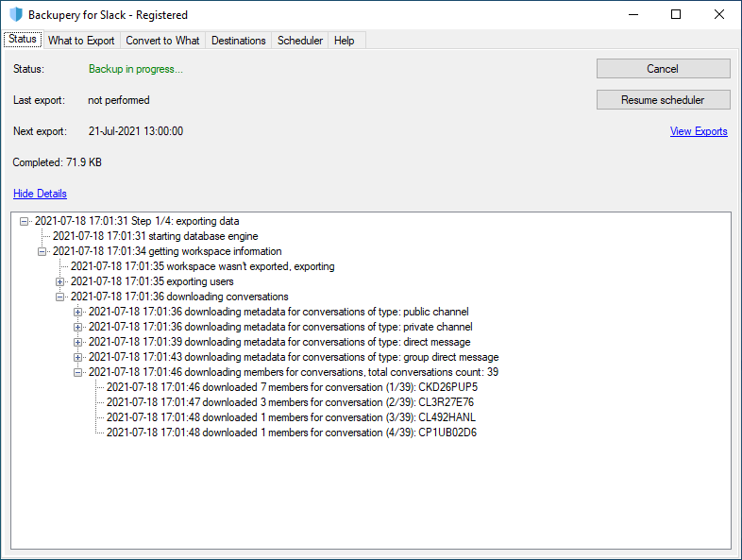Click the Backupery shield app icon

[x=16, y=15]
